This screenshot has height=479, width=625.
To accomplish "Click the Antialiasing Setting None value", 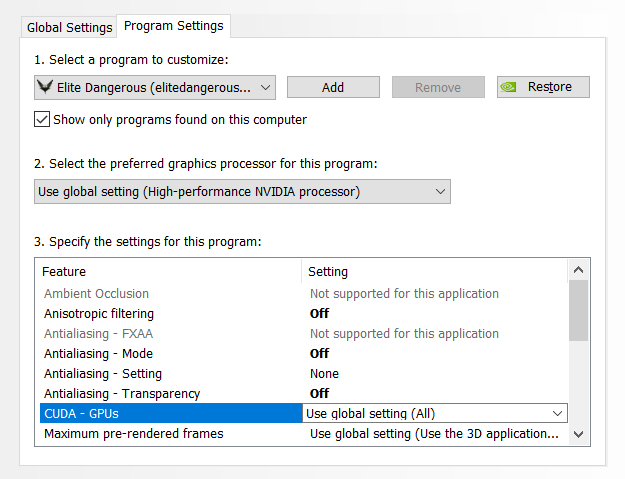I will click(324, 373).
